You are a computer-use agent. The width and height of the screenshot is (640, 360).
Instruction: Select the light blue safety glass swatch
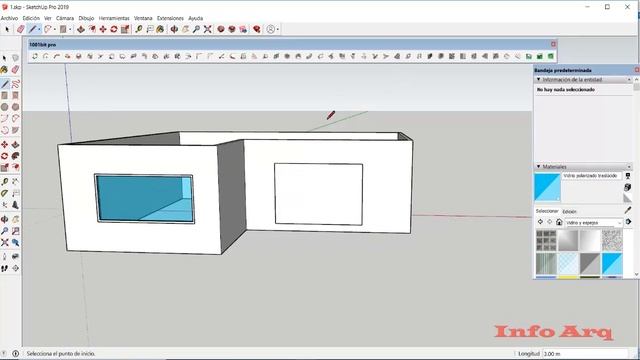click(x=568, y=263)
